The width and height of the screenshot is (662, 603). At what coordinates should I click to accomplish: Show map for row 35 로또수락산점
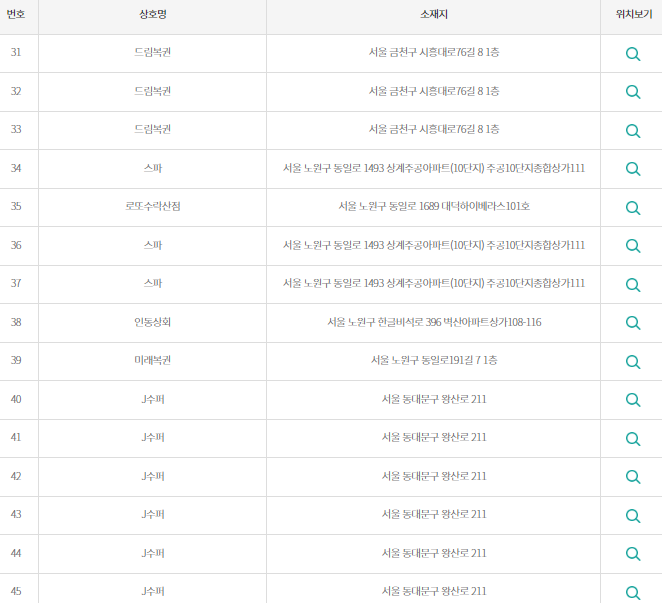pyautogui.click(x=632, y=208)
